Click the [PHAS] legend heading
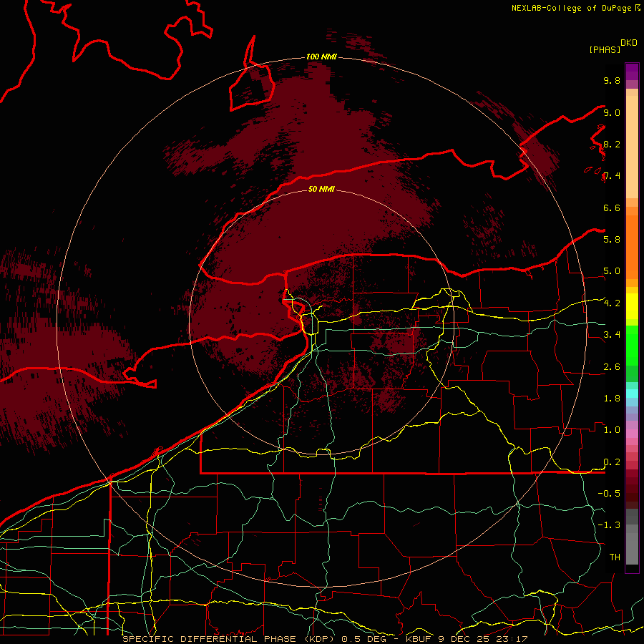 tap(605, 50)
